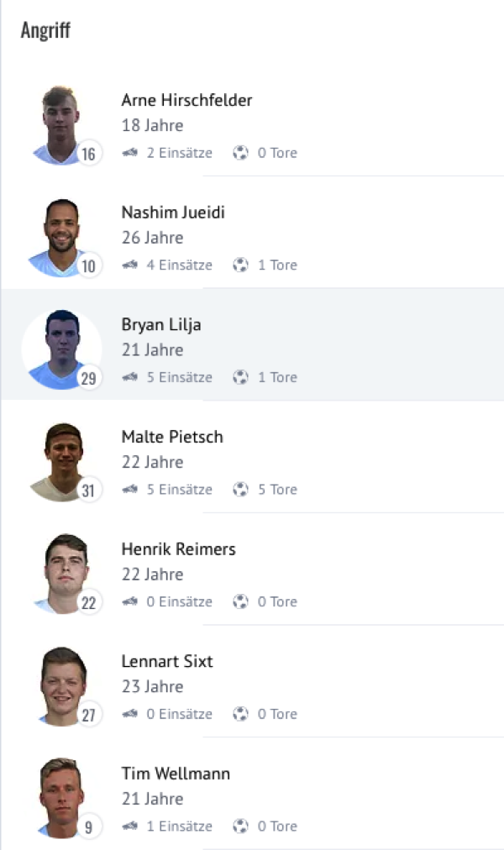This screenshot has height=850, width=504.
Task: Open Nashim Jueidi's player profile
Action: [173, 212]
